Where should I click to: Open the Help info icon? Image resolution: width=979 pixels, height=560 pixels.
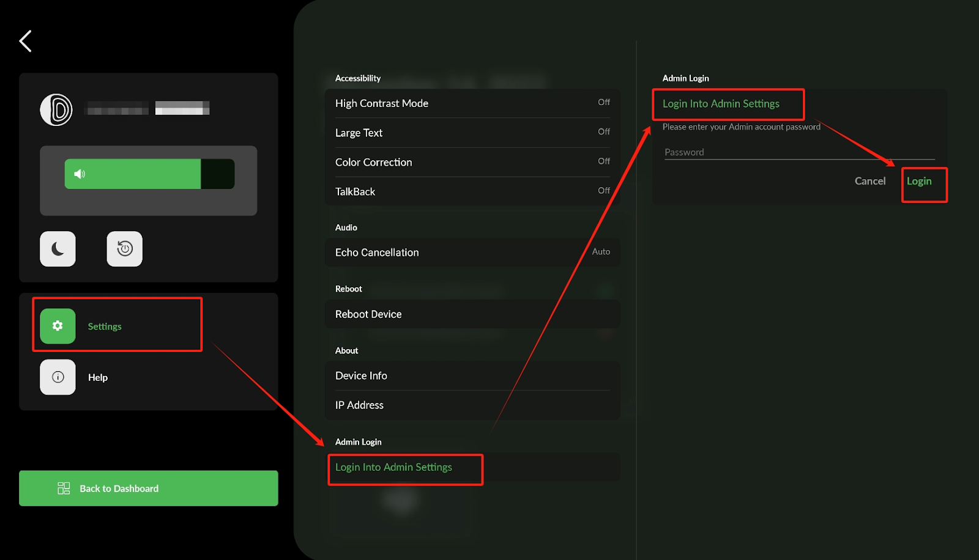58,377
